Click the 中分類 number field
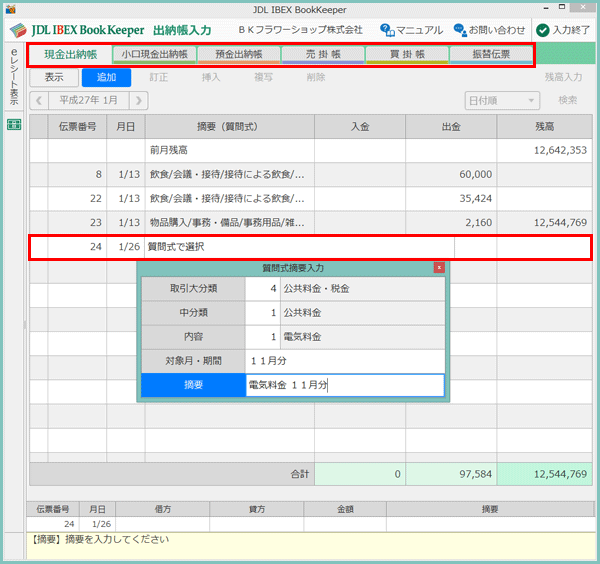The height and width of the screenshot is (564, 600). pos(262,313)
